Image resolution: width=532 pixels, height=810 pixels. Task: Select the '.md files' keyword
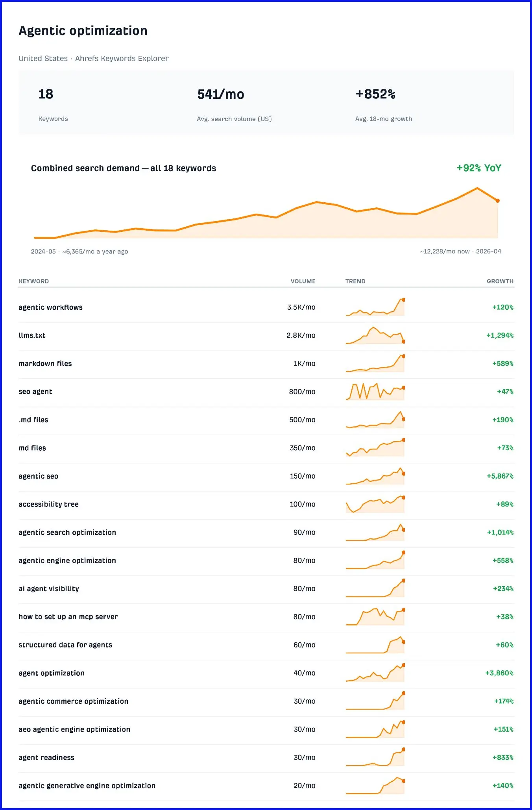coord(33,420)
